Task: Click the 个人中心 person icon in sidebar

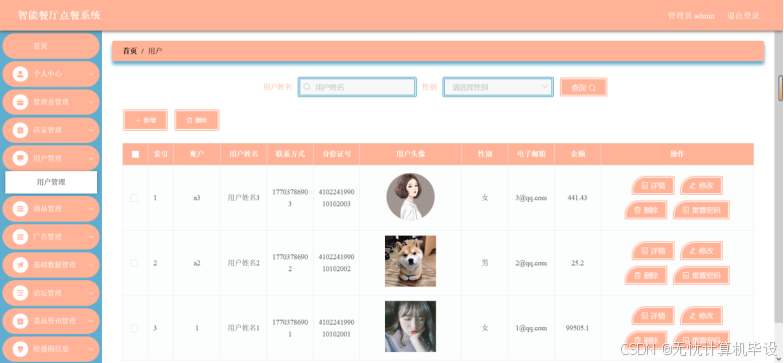Action: [20, 74]
